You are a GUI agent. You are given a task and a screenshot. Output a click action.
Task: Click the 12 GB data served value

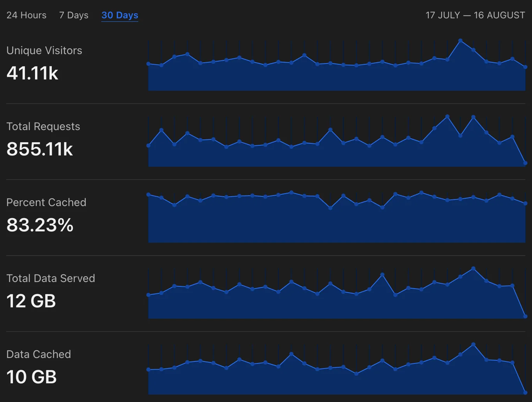tap(31, 301)
